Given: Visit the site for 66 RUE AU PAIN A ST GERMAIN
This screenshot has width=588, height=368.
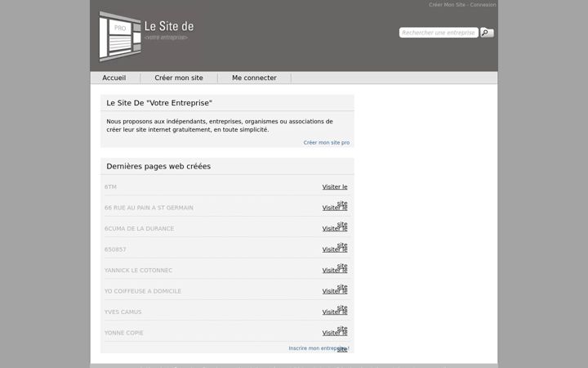Looking at the screenshot, I should (x=335, y=208).
